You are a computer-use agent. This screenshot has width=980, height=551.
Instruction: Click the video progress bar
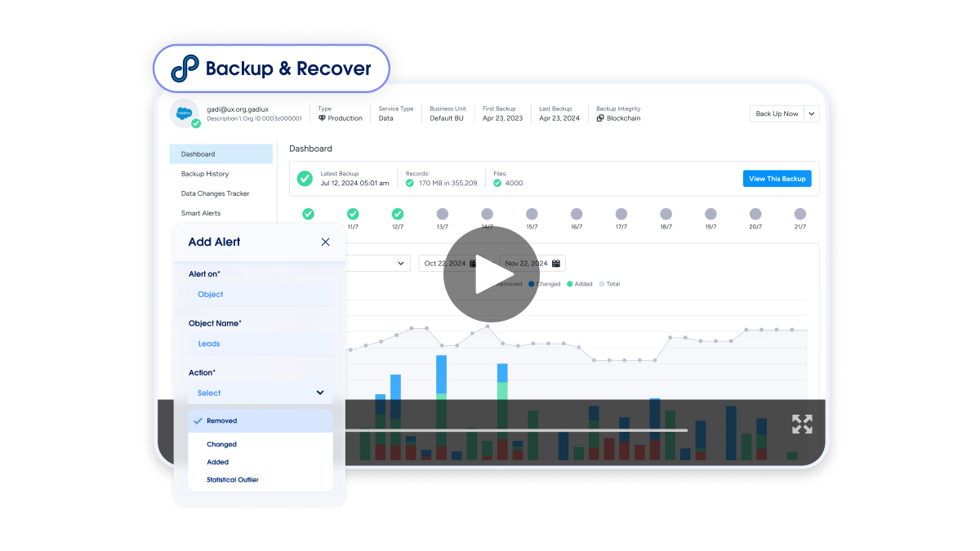pyautogui.click(x=516, y=429)
